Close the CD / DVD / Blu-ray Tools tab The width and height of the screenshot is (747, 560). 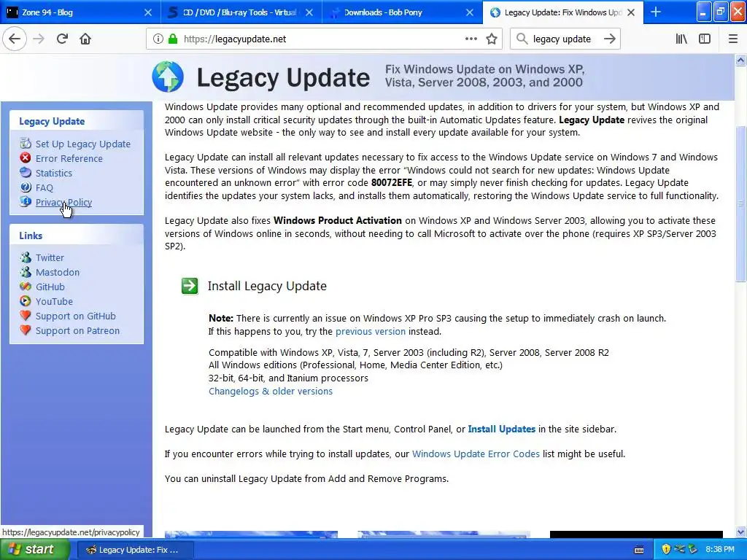coord(309,12)
